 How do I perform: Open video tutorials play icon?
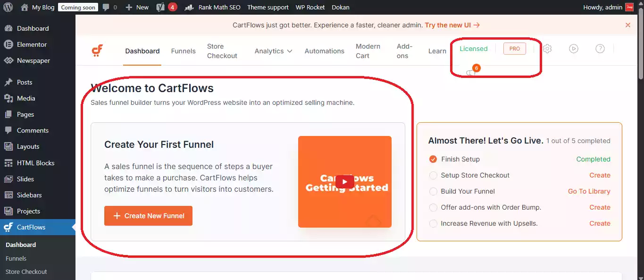574,49
